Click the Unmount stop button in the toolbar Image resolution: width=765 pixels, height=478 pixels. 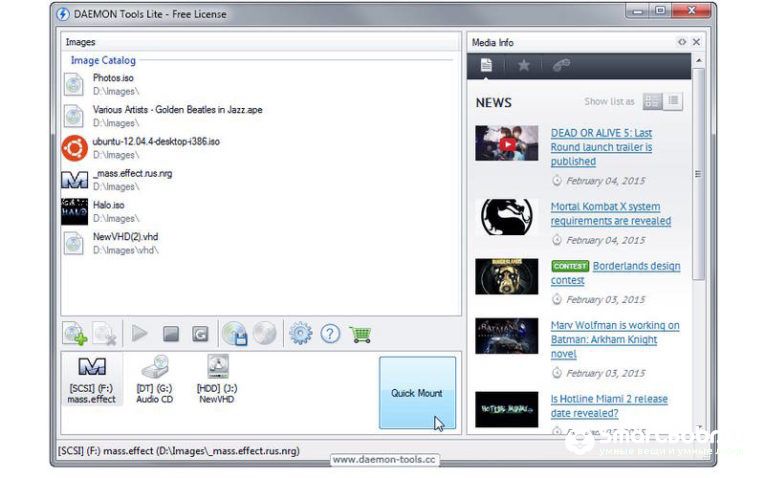tap(170, 334)
